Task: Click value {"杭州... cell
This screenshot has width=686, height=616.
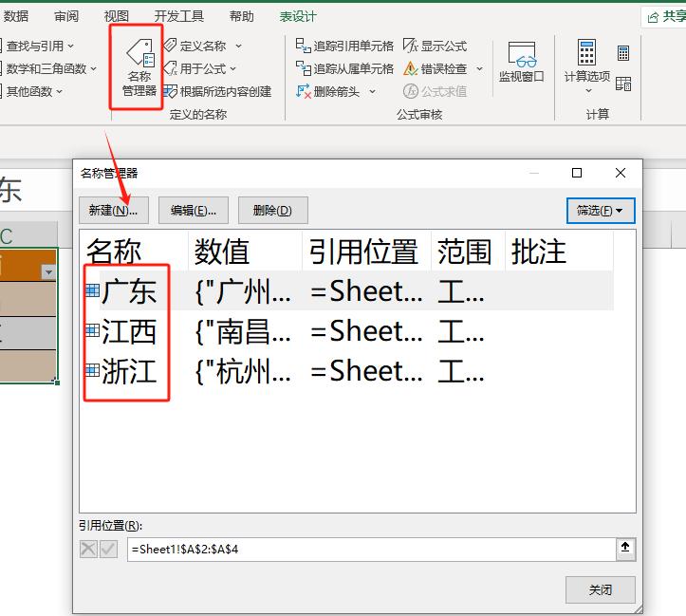Action: 243,371
